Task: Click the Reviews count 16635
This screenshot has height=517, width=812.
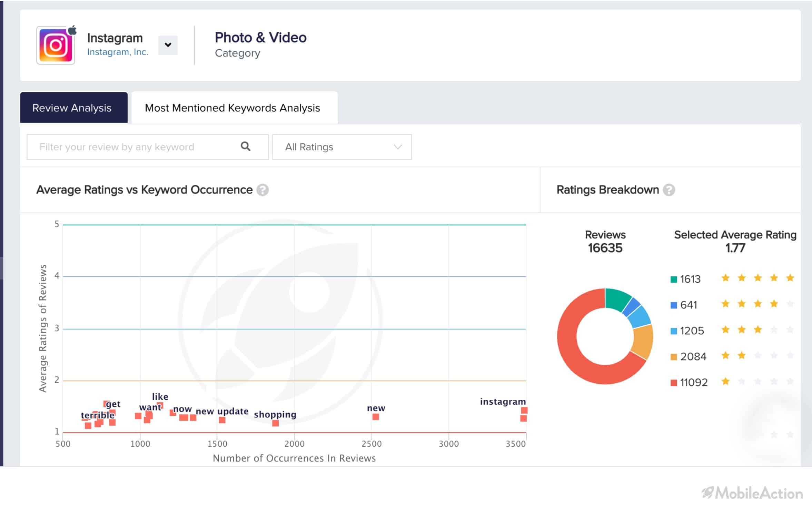Action: click(605, 248)
